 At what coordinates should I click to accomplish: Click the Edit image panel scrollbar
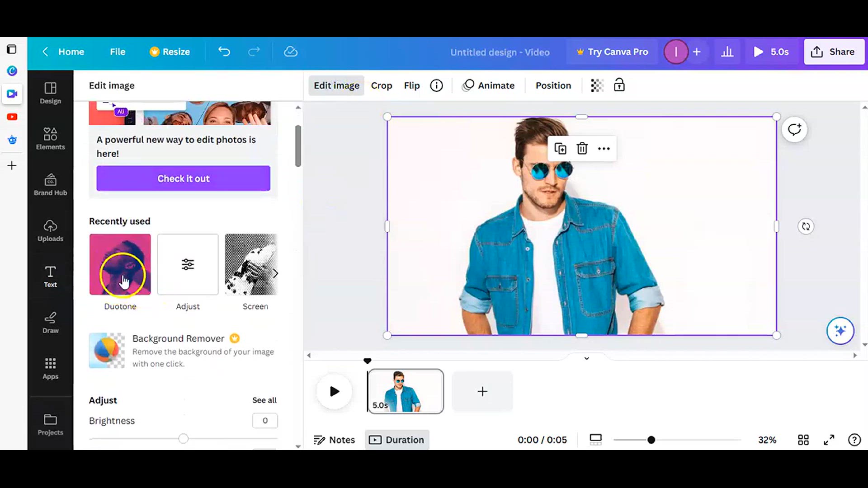tap(298, 146)
